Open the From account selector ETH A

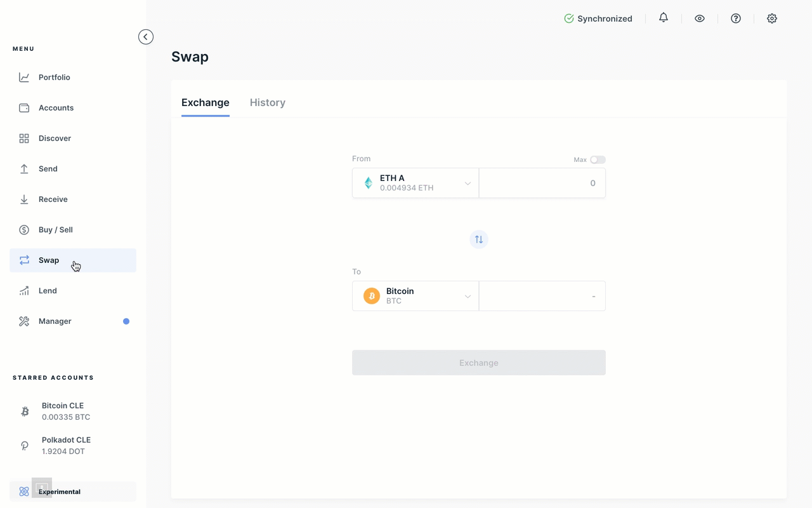point(416,183)
